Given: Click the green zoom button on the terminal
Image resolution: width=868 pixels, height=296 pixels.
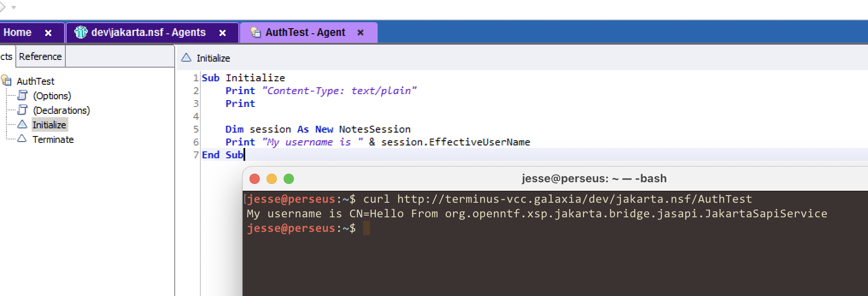Looking at the screenshot, I should [x=289, y=179].
